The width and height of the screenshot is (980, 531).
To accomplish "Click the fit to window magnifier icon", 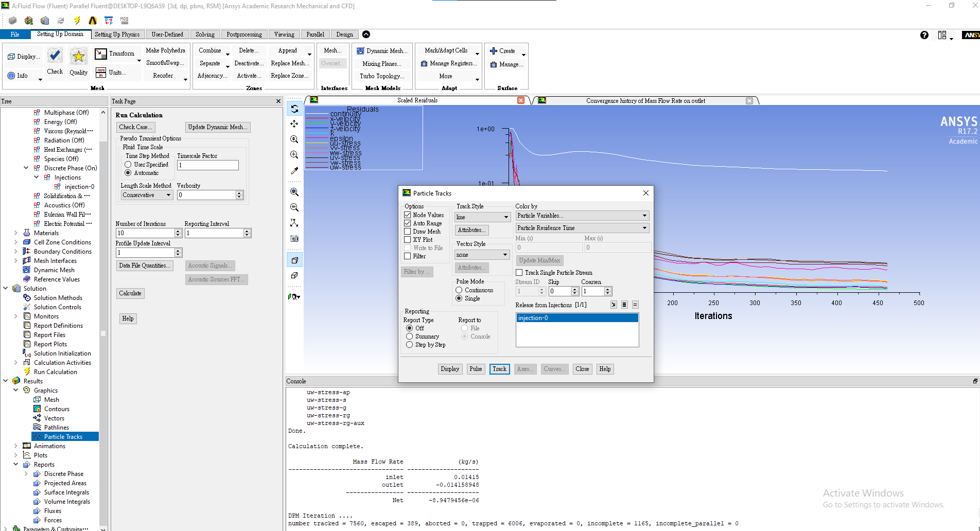I will coord(294,192).
